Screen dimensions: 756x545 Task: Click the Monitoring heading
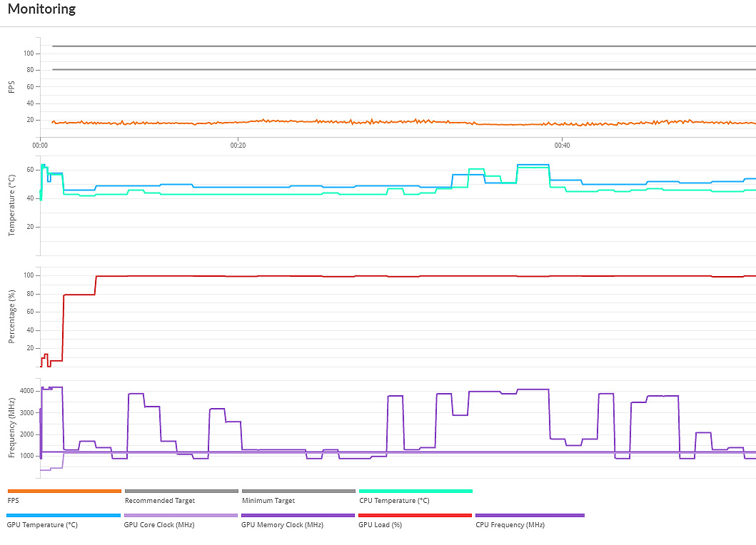(x=41, y=10)
